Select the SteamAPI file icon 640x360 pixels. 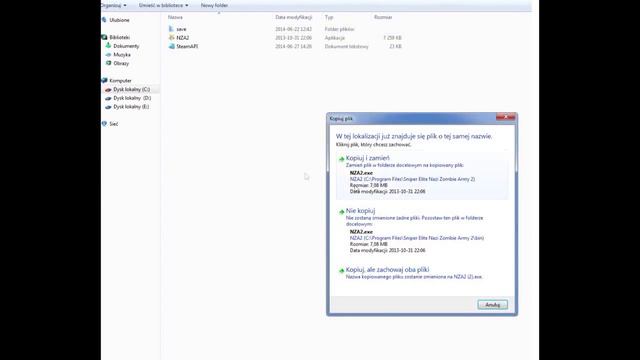(x=171, y=46)
